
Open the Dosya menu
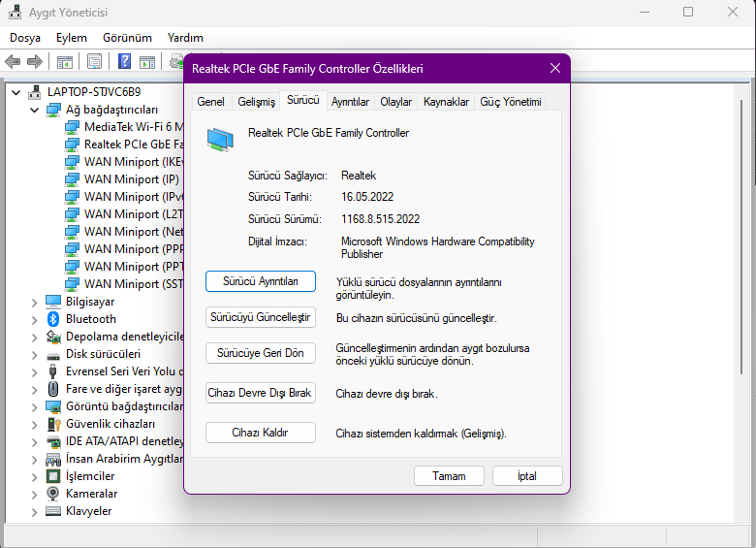tap(25, 38)
